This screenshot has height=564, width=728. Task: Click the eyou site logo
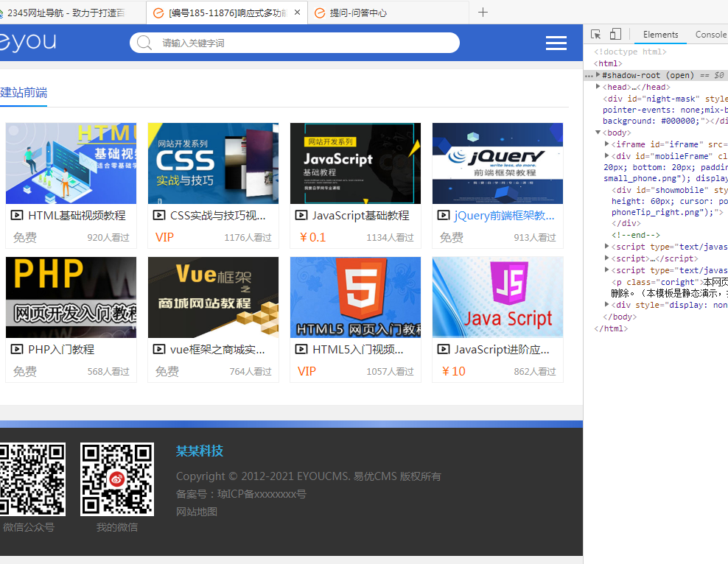[28, 43]
